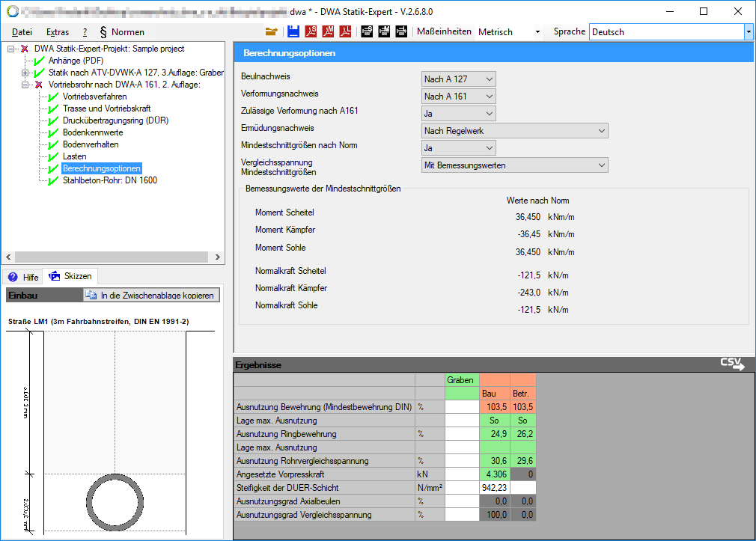Expand the Statik nach ATV-DVWK-A 127 node
The height and width of the screenshot is (541, 756).
[25, 73]
